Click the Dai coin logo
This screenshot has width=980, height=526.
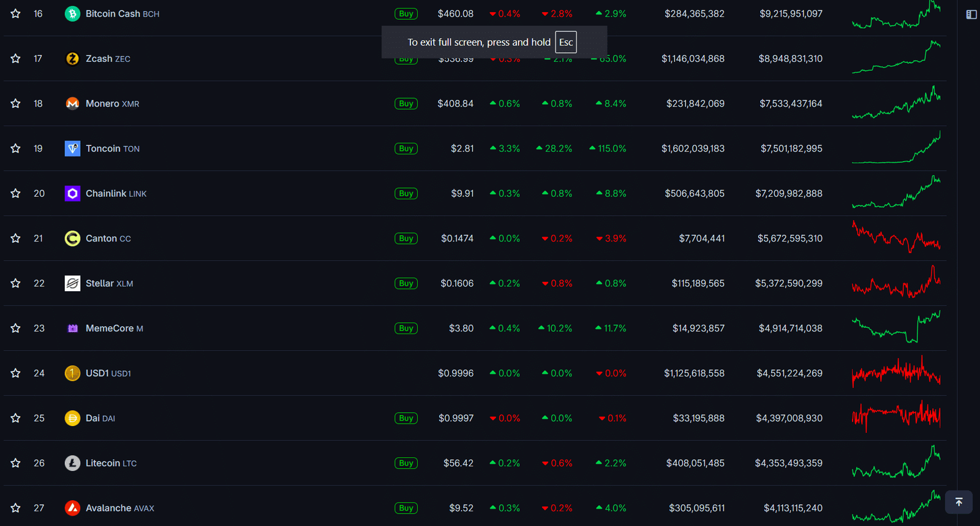coord(72,418)
